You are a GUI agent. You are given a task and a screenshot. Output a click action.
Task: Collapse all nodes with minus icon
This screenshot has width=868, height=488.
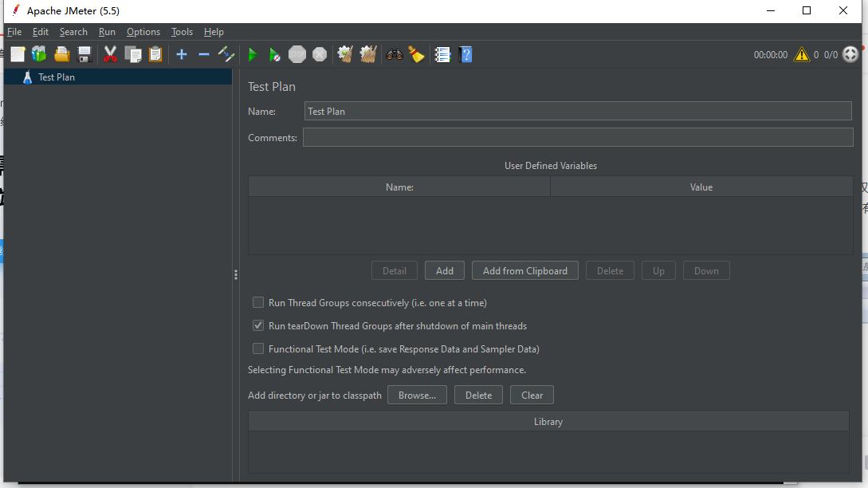(x=204, y=54)
